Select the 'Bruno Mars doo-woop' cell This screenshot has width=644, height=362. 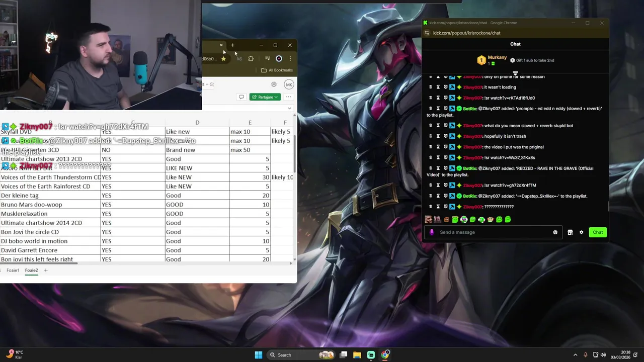50,205
